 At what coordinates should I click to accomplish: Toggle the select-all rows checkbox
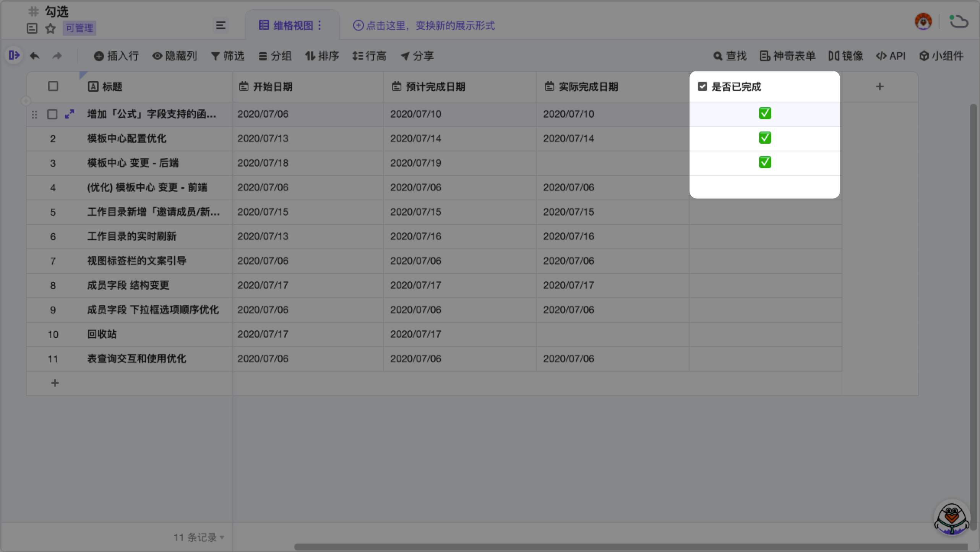[x=53, y=86]
